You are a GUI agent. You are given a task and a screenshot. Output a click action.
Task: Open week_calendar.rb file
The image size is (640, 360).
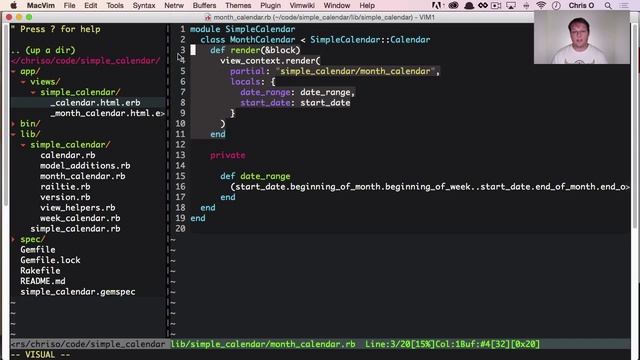tap(80, 218)
